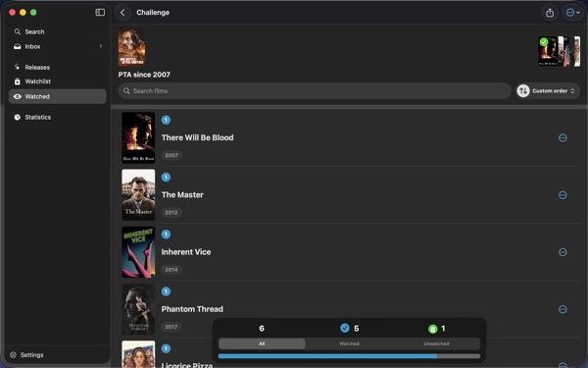Open more options for Inherent Vice

tap(563, 252)
